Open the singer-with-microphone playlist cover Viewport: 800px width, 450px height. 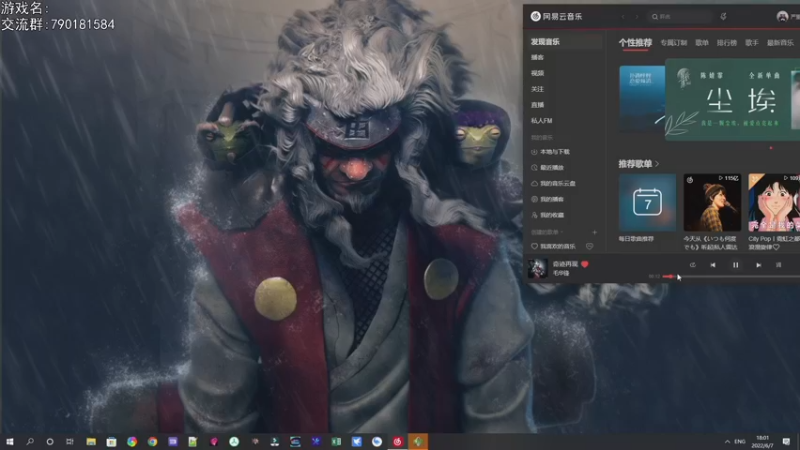[712, 203]
